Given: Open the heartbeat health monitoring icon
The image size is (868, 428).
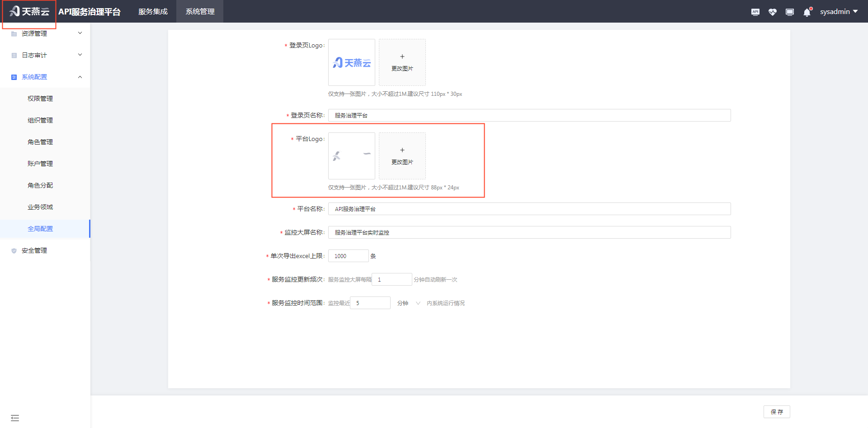Looking at the screenshot, I should click(x=772, y=12).
